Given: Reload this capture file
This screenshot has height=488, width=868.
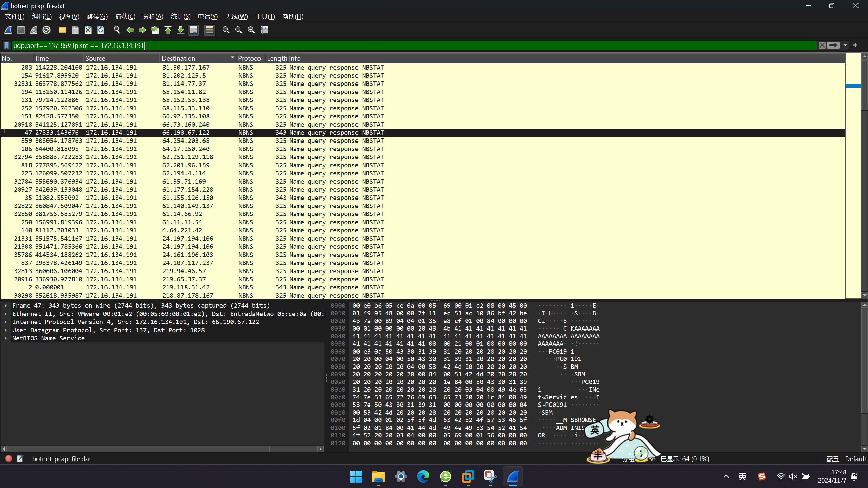Looking at the screenshot, I should 101,30.
